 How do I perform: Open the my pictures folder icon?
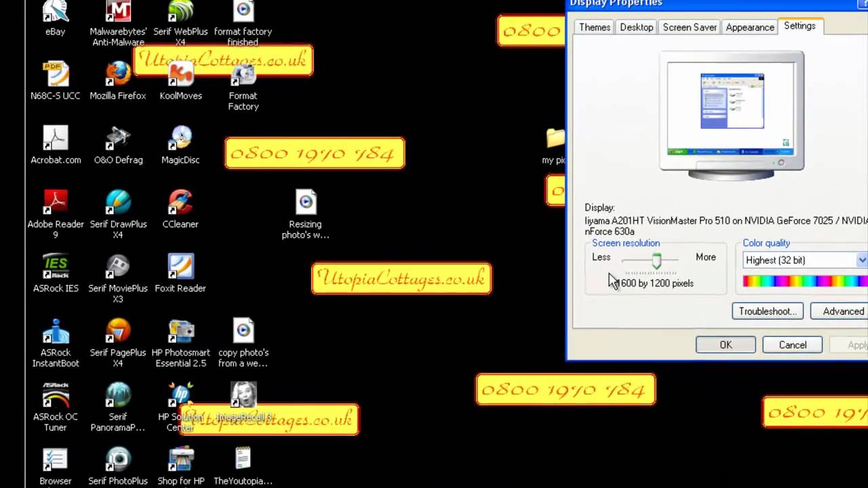coord(554,145)
